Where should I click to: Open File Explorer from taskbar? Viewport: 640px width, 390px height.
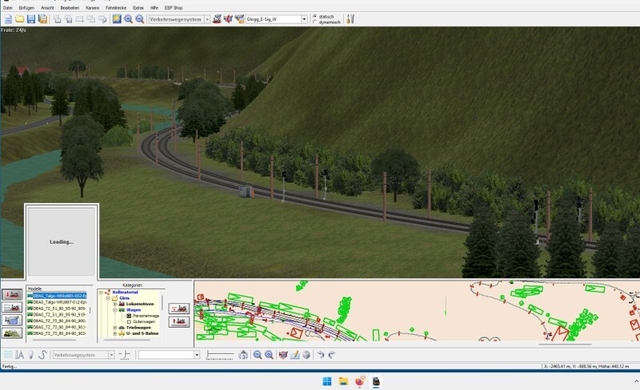(343, 381)
